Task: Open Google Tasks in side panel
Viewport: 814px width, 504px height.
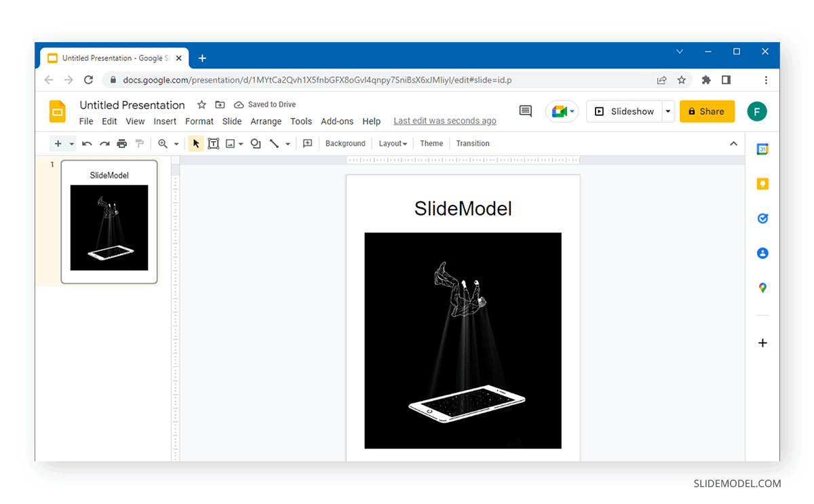Action: coord(762,218)
